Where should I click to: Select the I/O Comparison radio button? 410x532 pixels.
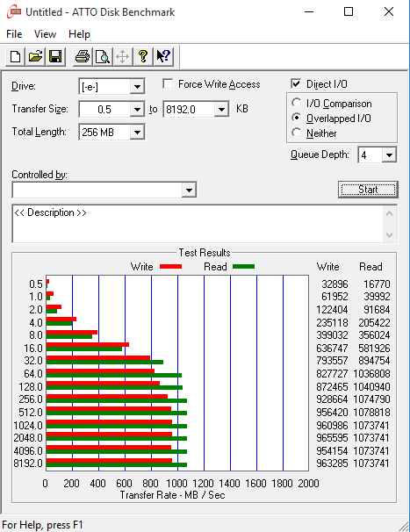[x=296, y=103]
